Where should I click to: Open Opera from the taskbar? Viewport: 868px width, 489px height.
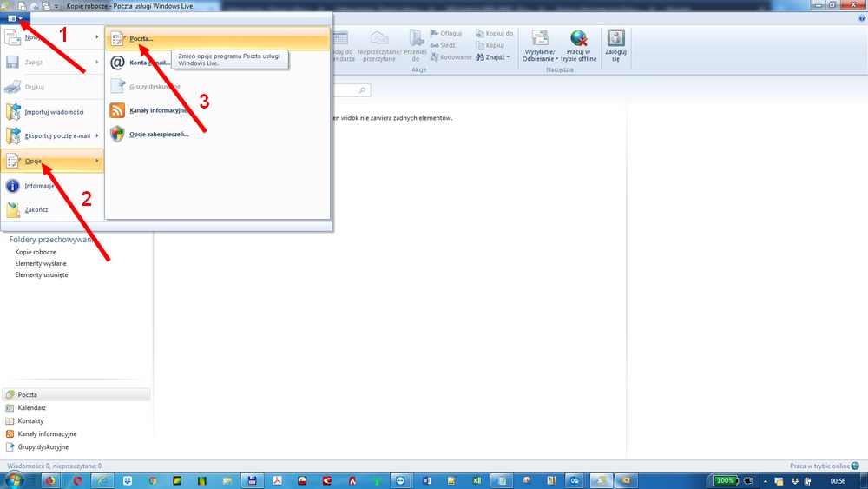(77, 480)
